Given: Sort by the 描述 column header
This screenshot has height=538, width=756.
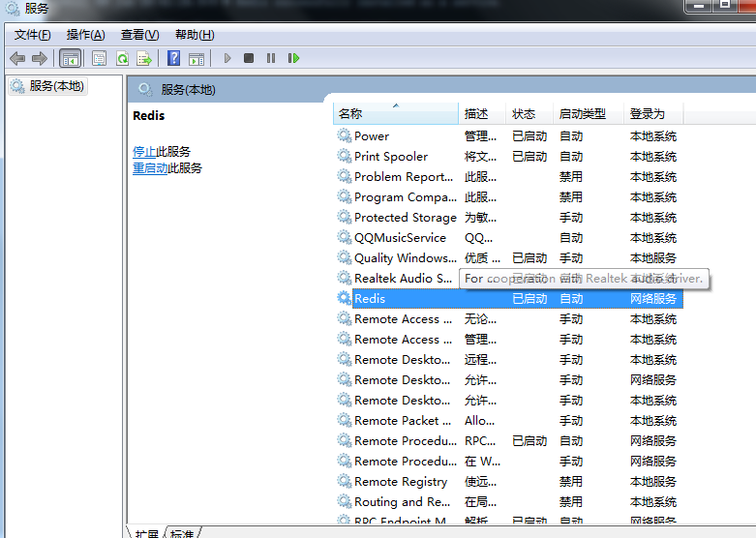Looking at the screenshot, I should 482,114.
